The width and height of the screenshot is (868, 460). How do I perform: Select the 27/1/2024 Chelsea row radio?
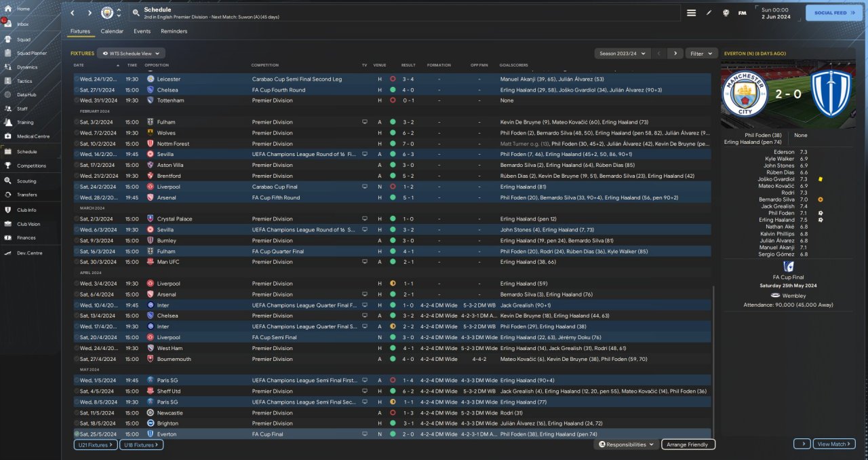click(x=77, y=90)
